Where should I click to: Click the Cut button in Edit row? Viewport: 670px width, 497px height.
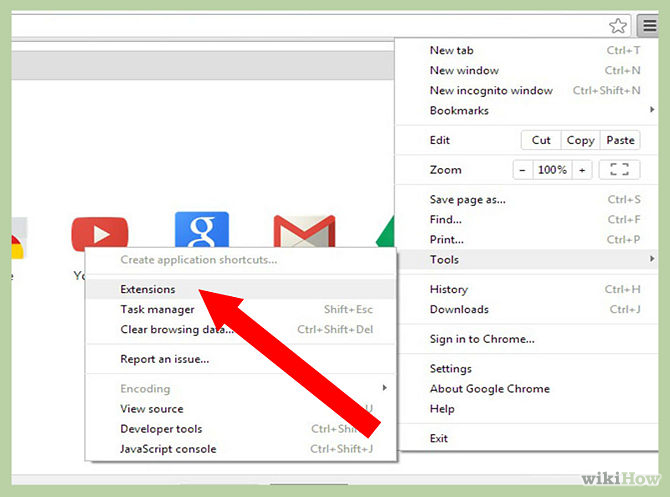coord(541,141)
